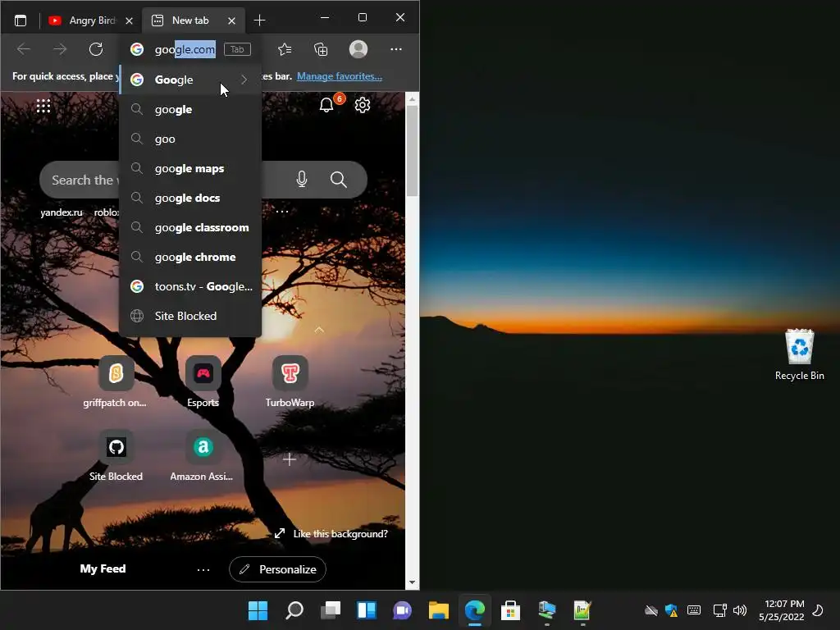The image size is (840, 630).
Task: Open the griffpatch on... tile
Action: 115,381
